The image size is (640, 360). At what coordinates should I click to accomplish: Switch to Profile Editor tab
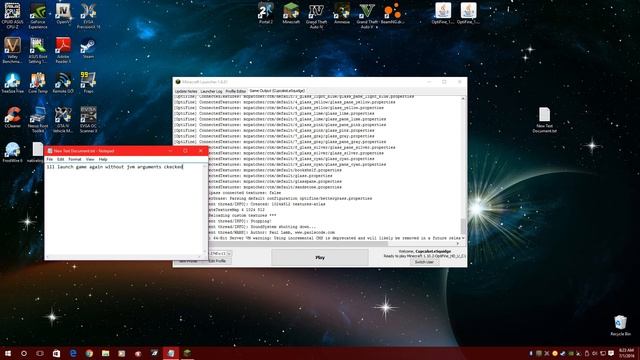236,91
